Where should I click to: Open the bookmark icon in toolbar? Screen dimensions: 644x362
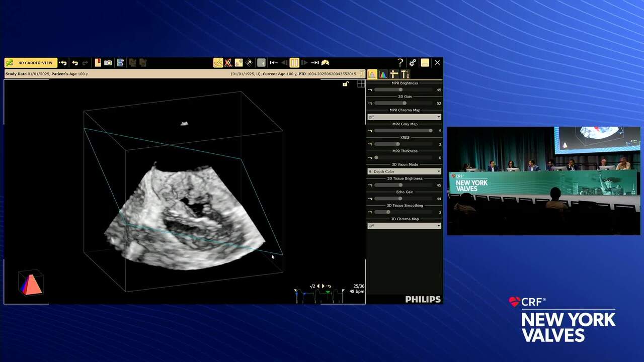click(98, 63)
